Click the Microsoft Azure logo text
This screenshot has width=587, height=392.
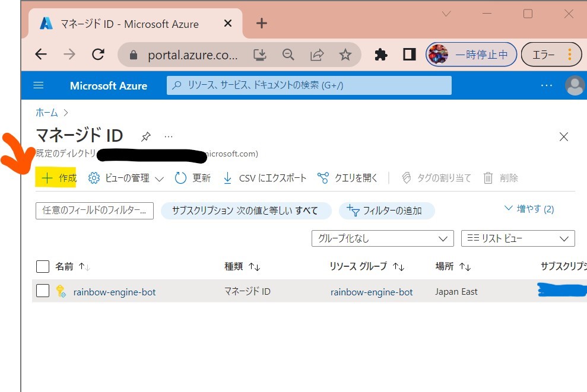click(108, 85)
